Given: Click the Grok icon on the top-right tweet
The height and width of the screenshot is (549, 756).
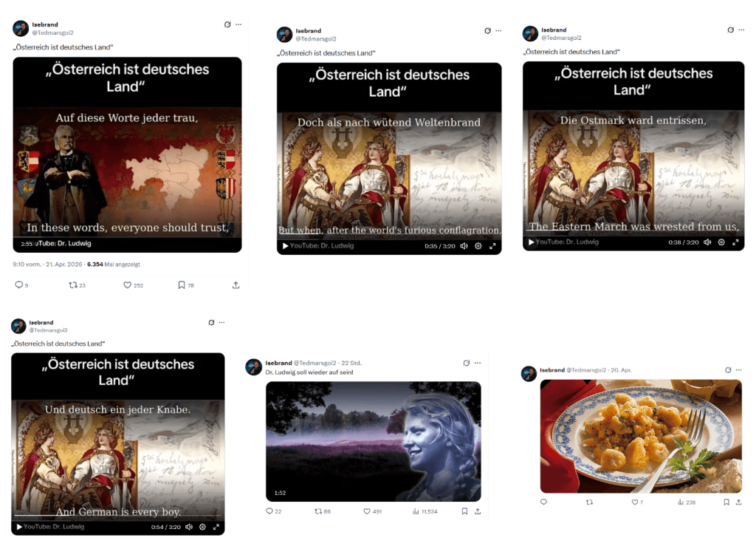Looking at the screenshot, I should point(730,30).
